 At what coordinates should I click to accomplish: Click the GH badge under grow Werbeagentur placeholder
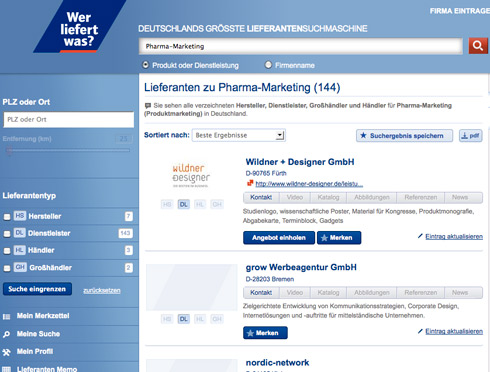(217, 319)
